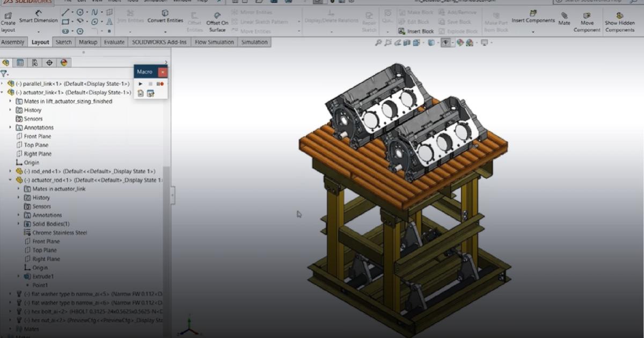This screenshot has width=644, height=338.
Task: Open the Display Style dropdown arrow
Action: [438, 43]
